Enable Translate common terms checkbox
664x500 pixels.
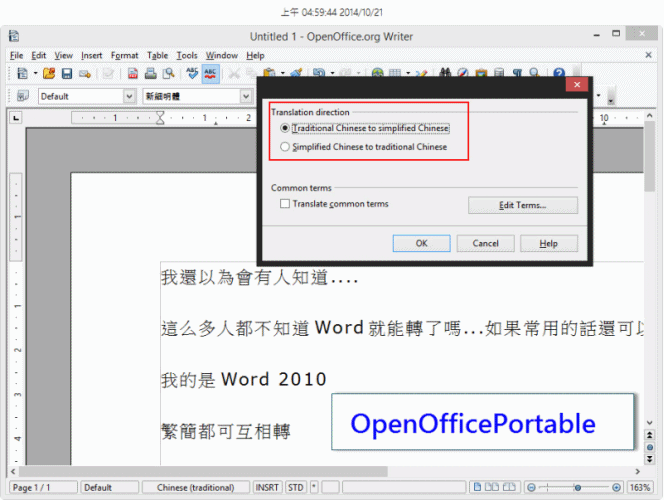(x=285, y=204)
